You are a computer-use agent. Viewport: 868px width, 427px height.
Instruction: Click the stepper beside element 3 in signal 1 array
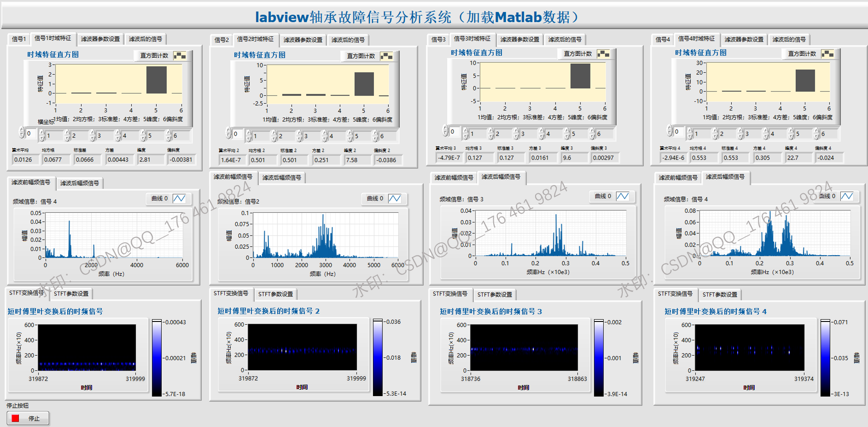93,135
